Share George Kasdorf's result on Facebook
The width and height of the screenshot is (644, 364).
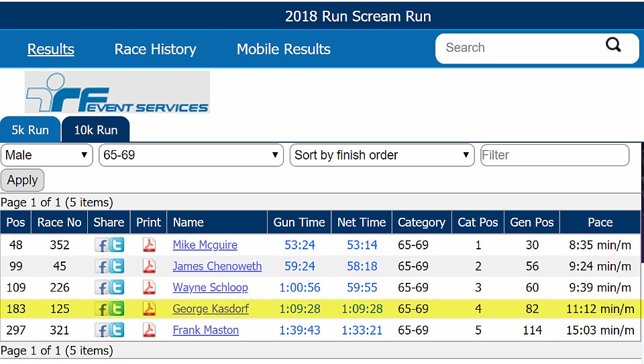click(101, 309)
